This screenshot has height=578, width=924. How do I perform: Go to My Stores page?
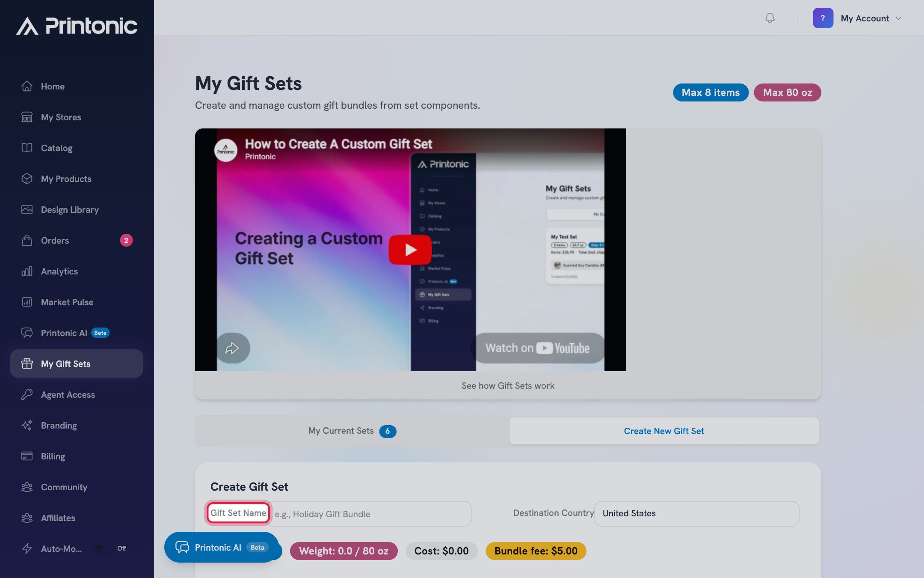click(77, 117)
